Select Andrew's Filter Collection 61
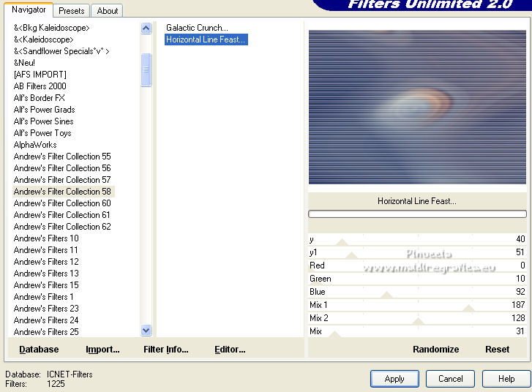The image size is (532, 392). pos(61,215)
